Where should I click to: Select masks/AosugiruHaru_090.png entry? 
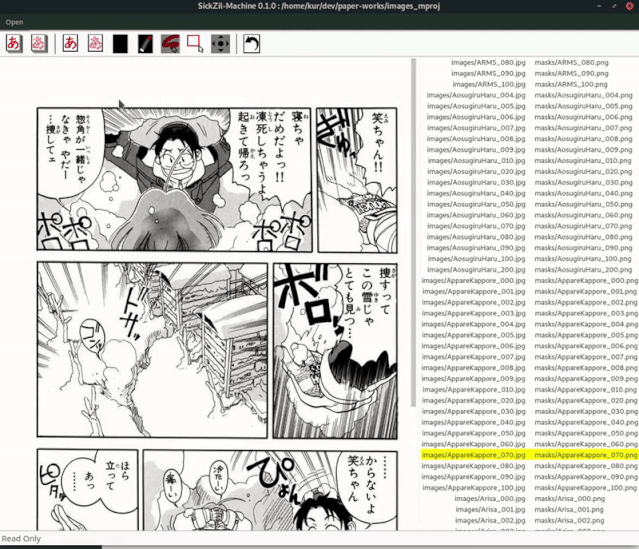(x=584, y=248)
